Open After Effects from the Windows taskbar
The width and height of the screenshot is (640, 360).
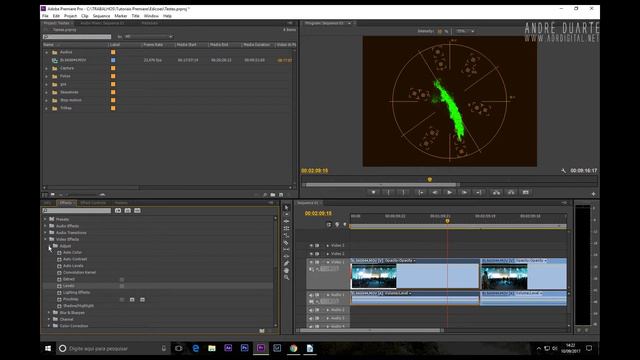coord(228,348)
